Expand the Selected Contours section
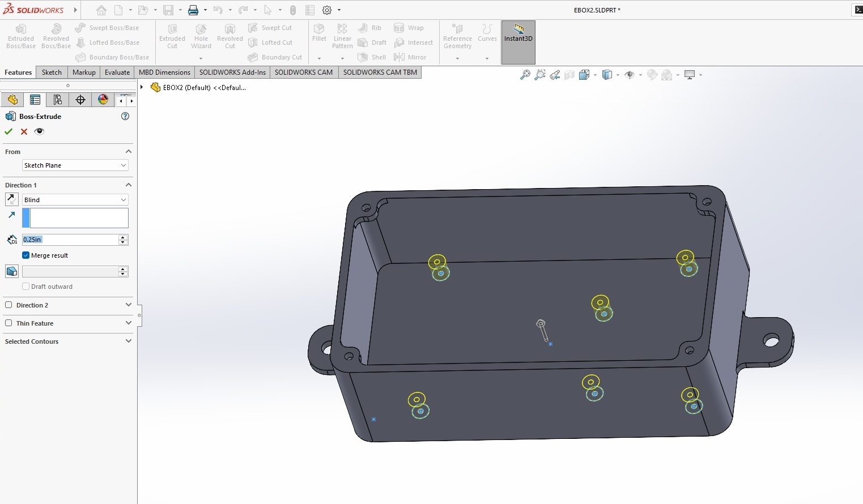Viewport: 863px width, 504px height. click(128, 341)
